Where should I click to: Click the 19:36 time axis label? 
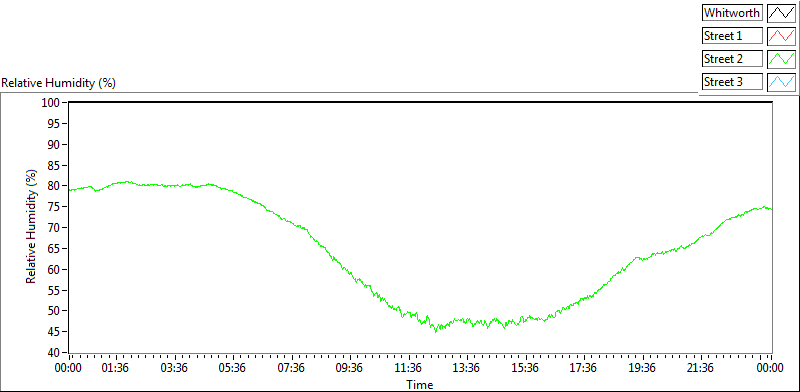tap(642, 368)
